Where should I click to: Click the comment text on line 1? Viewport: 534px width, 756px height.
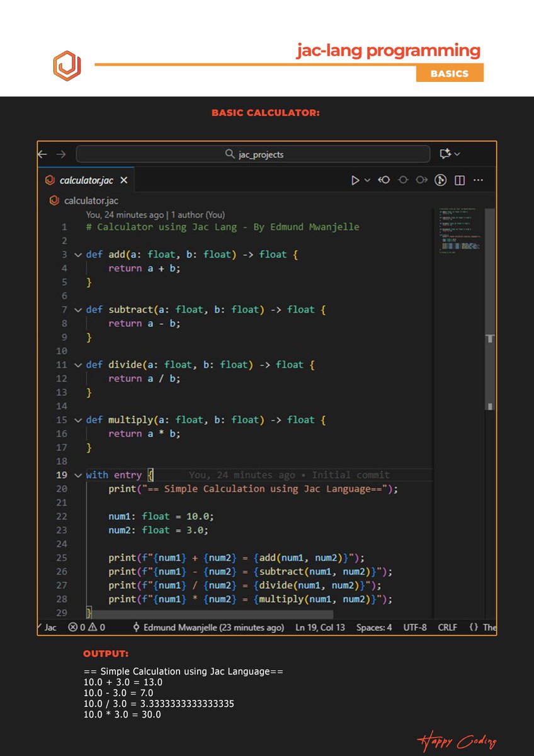tap(222, 227)
